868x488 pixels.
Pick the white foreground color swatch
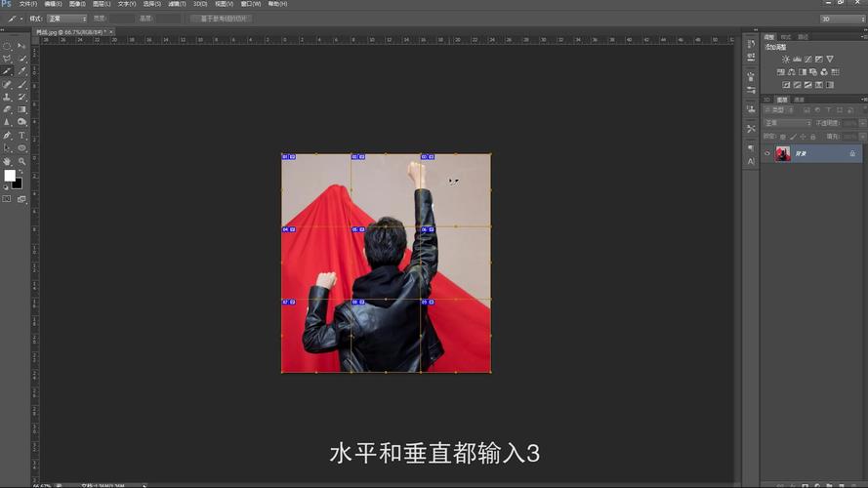coord(10,176)
